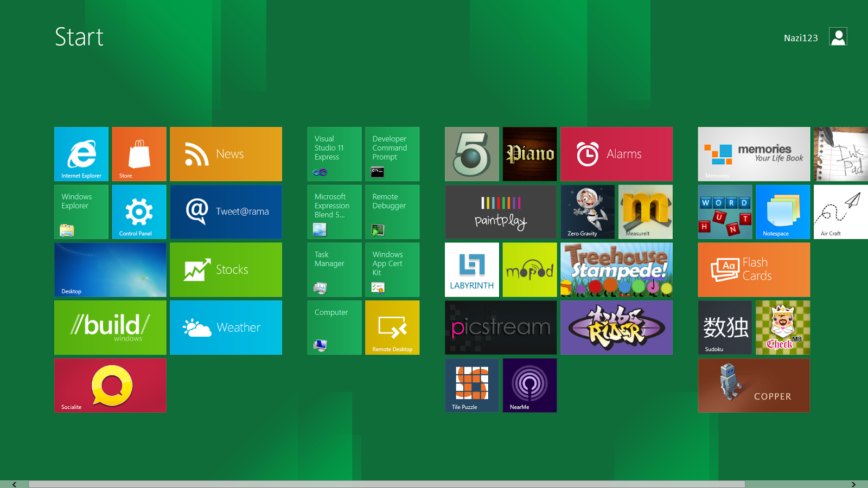Launch the Alarms app
868x488 pixels.
point(616,153)
